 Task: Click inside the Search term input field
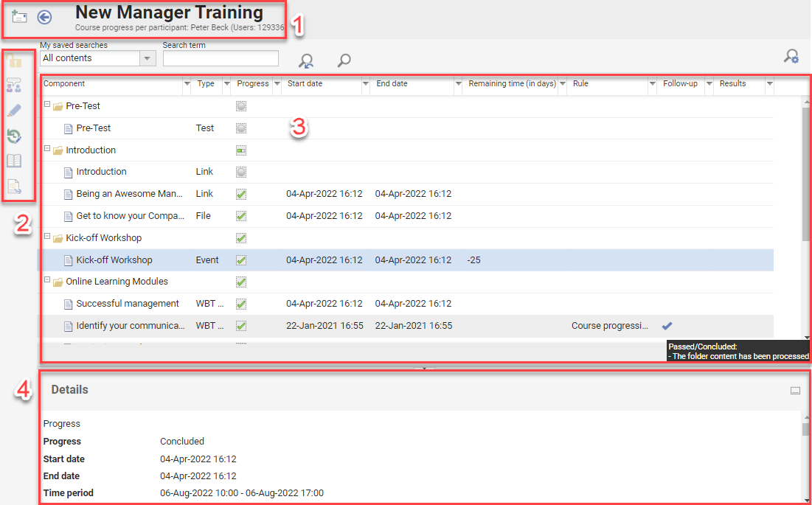click(220, 58)
